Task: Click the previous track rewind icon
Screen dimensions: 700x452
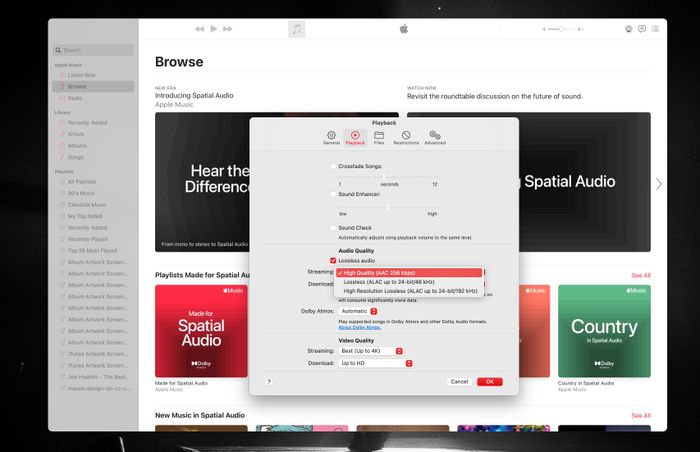Action: pos(200,29)
